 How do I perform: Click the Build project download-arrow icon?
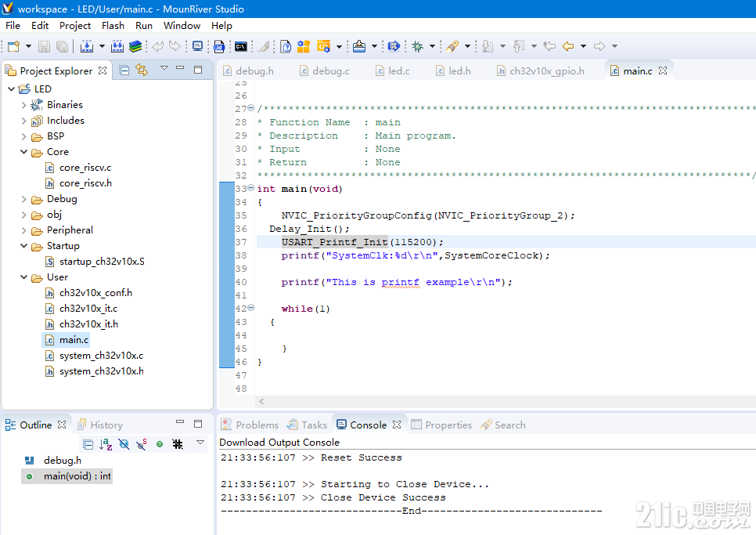pos(87,46)
